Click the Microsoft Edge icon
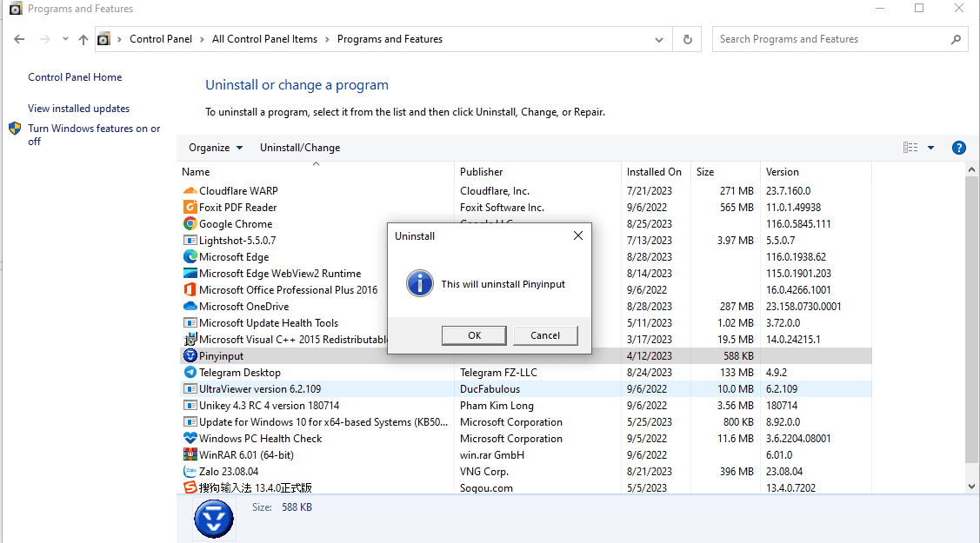Viewport: 980px width, 543px height. (190, 257)
